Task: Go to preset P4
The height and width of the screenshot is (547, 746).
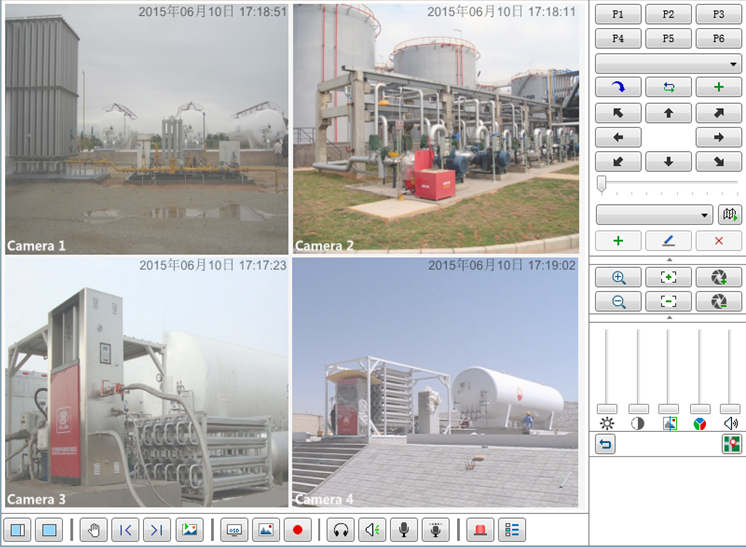Action: point(618,39)
